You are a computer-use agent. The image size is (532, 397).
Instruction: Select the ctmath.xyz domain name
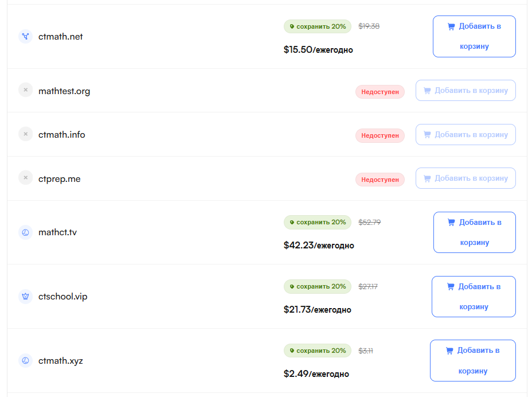[61, 361]
